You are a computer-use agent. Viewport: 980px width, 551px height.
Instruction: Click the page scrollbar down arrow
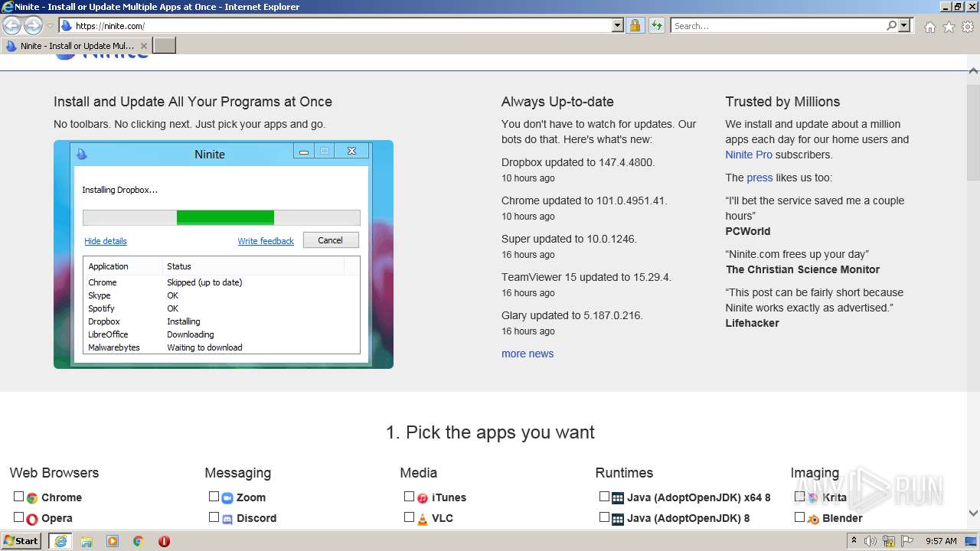click(973, 514)
